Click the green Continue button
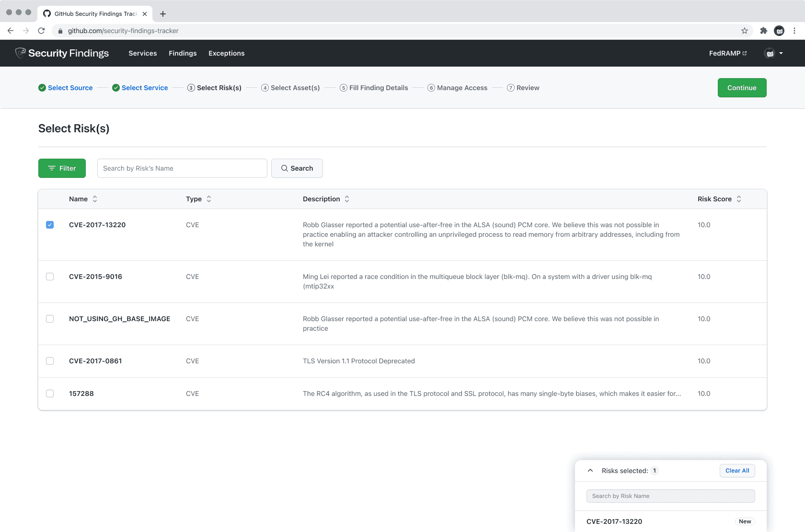 coord(742,88)
